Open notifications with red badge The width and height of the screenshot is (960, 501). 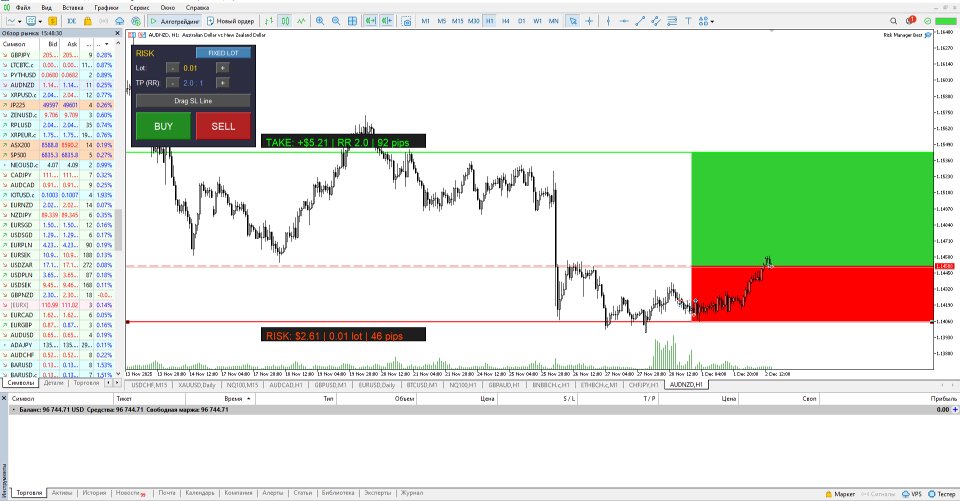(911, 21)
